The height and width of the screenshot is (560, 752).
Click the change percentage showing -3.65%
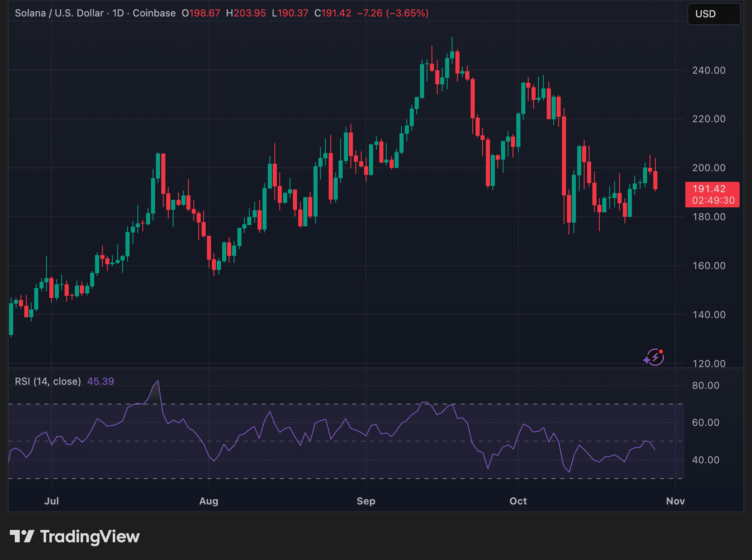coord(408,13)
